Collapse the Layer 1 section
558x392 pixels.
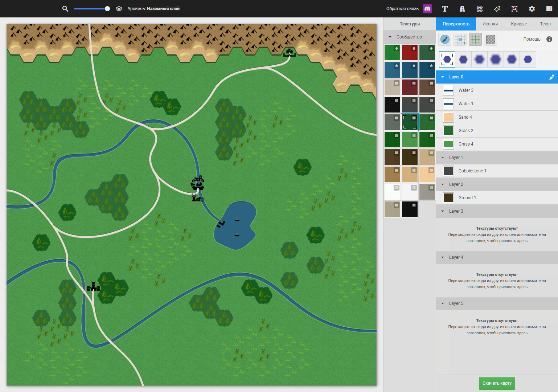click(x=443, y=158)
